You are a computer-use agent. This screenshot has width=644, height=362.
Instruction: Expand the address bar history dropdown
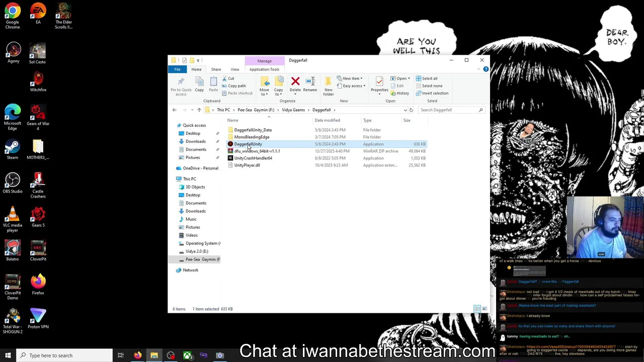click(405, 110)
